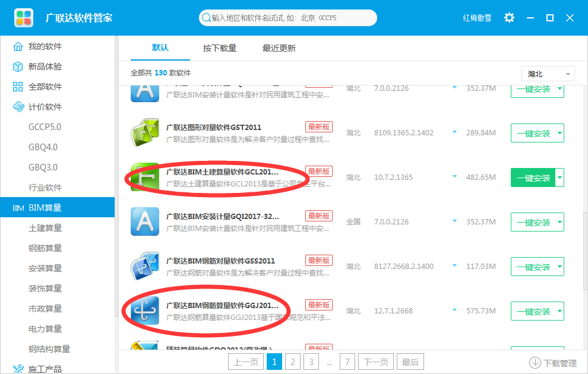This screenshot has height=374, width=588.
Task: Focus the software search input field
Action: pyautogui.click(x=287, y=18)
